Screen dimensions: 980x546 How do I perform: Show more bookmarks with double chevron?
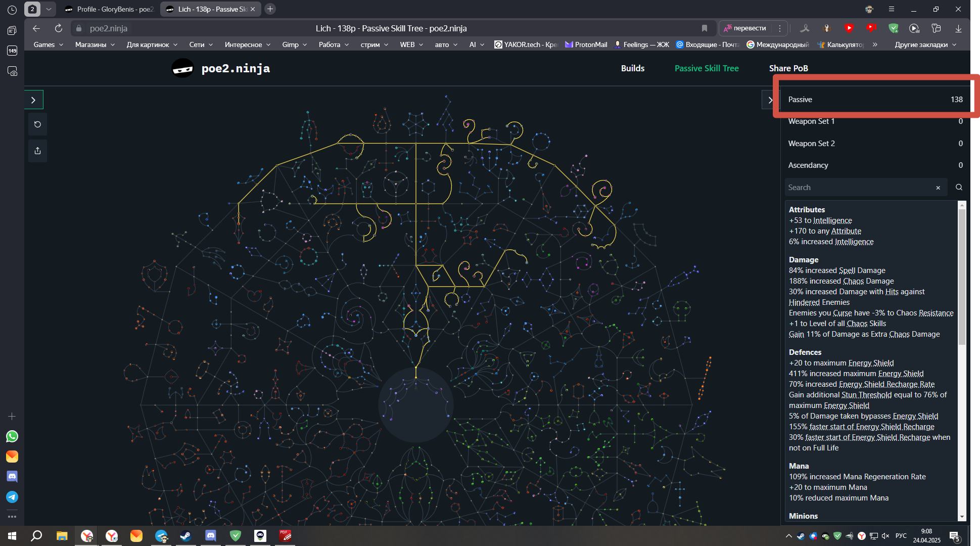875,44
